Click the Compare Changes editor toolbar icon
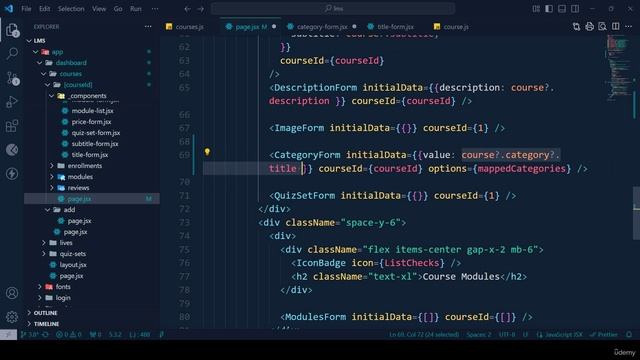 576,27
